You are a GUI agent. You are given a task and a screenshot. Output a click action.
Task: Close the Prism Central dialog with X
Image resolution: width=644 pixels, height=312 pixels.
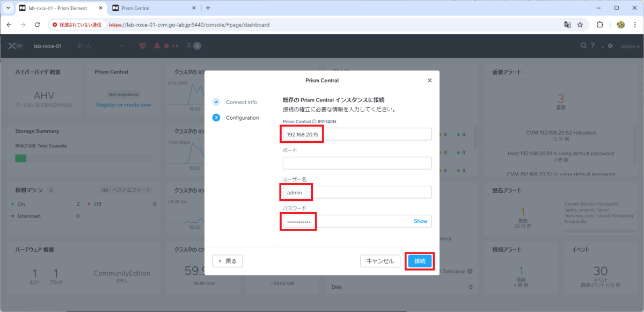[x=429, y=81]
